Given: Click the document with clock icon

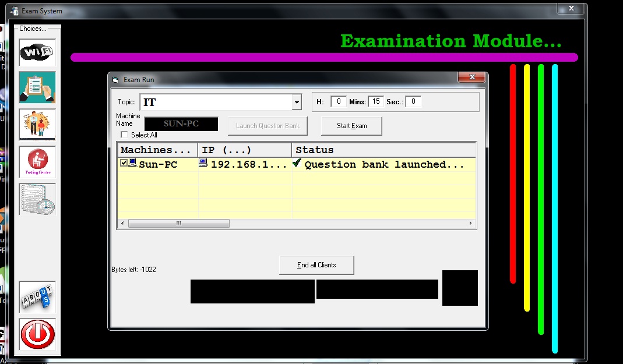Looking at the screenshot, I should [37, 199].
